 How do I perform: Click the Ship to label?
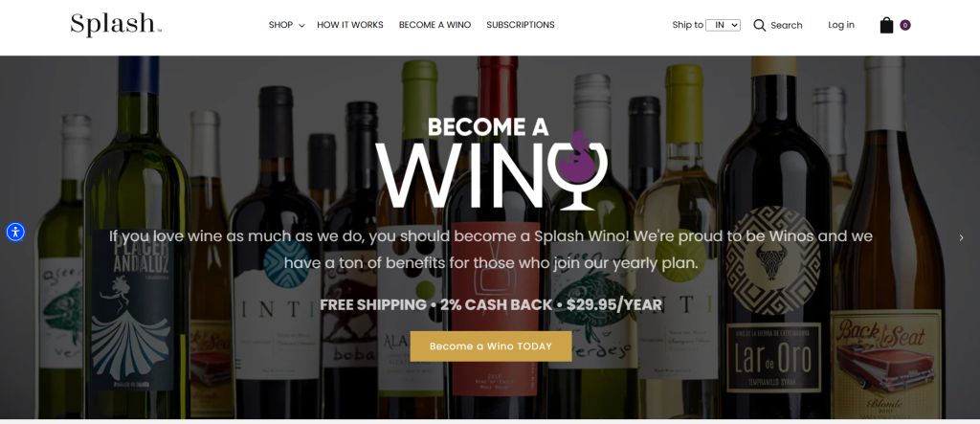click(687, 25)
